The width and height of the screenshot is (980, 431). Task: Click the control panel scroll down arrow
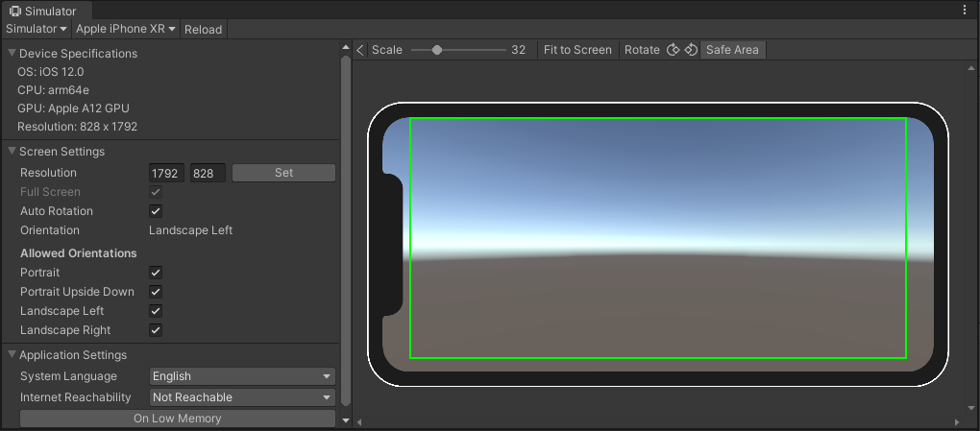click(346, 421)
